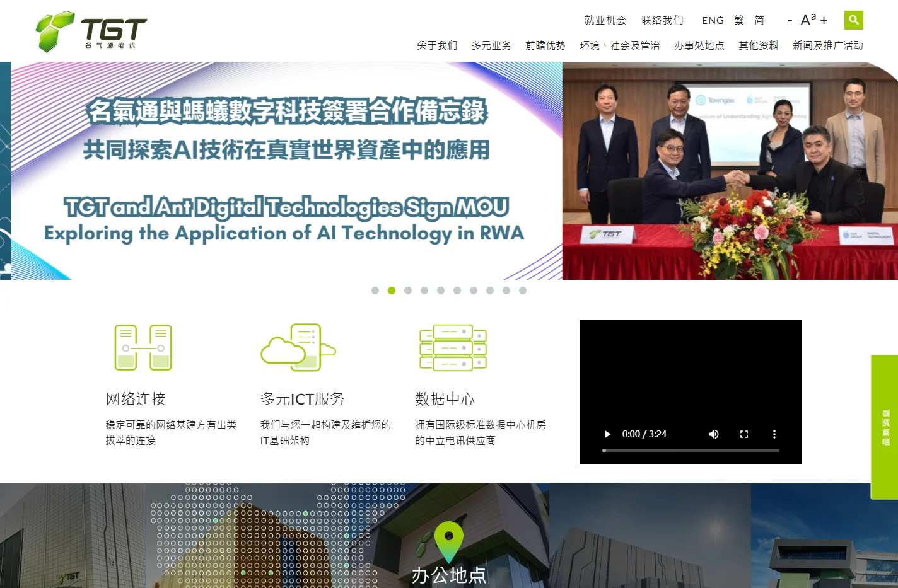Select the eighth carousel slide dot
This screenshot has height=588, width=898.
coord(490,291)
